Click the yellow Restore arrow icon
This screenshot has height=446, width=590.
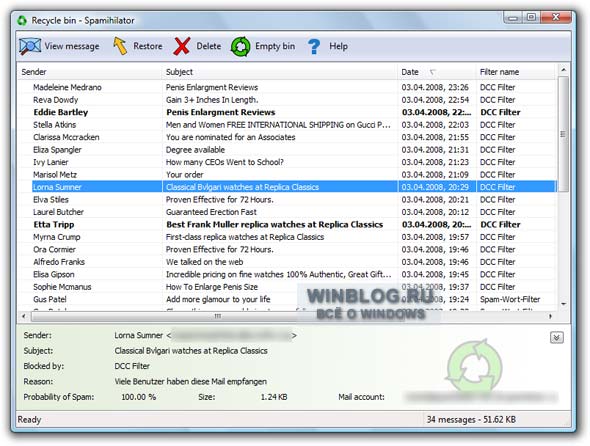[120, 46]
